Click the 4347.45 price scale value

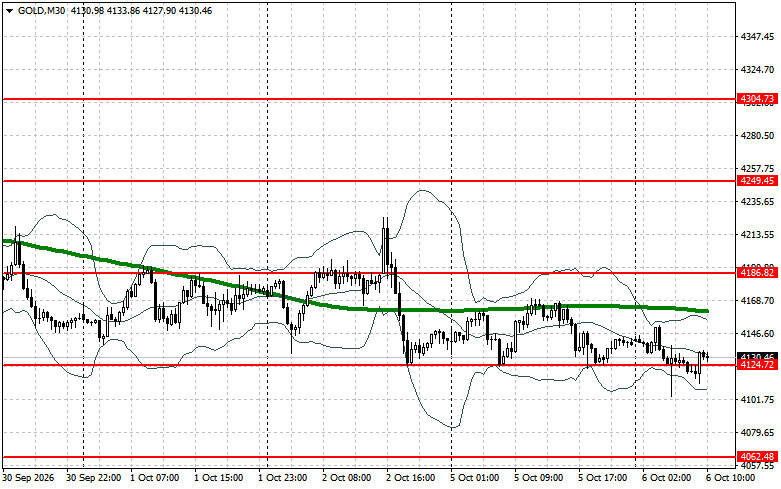pos(757,37)
